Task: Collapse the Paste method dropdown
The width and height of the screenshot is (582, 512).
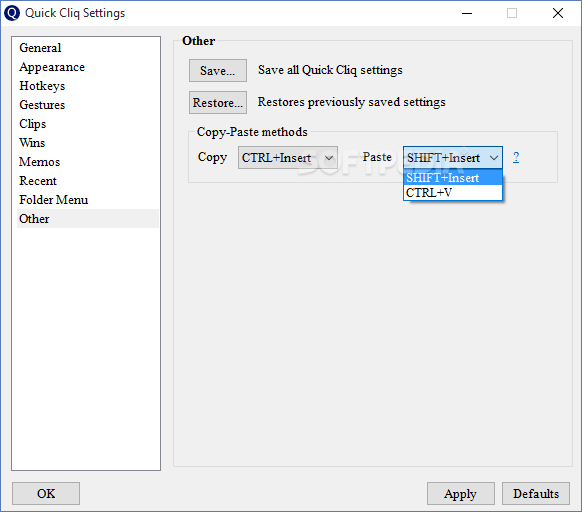Action: click(x=453, y=157)
